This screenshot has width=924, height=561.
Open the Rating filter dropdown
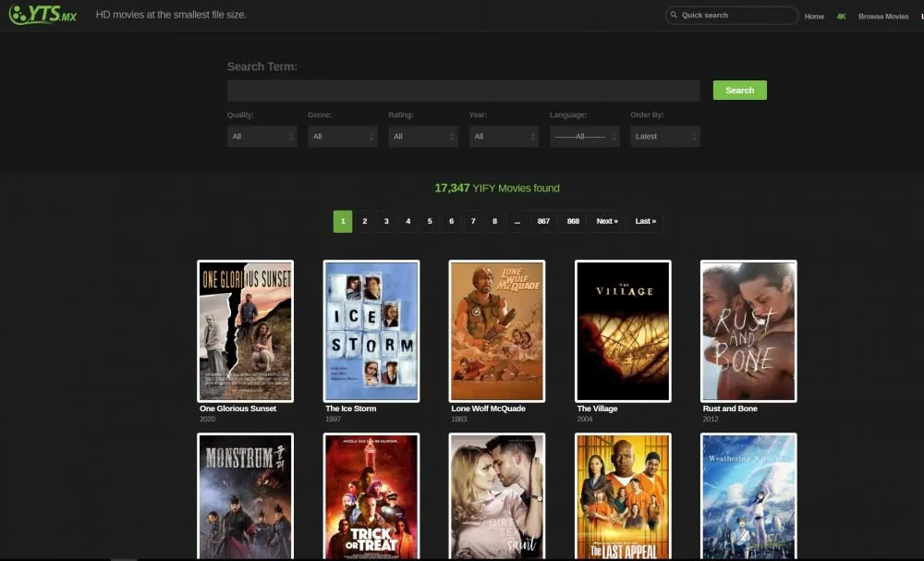click(x=422, y=137)
